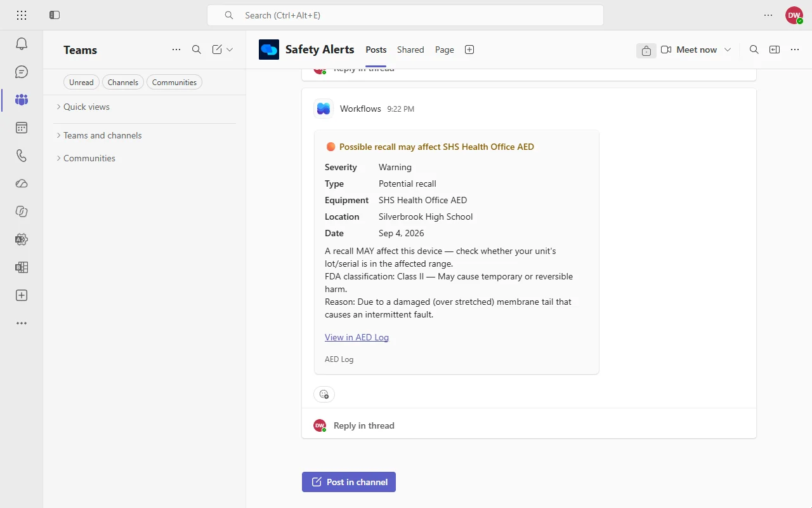Image resolution: width=812 pixels, height=508 pixels.
Task: Open DW profile avatar menu
Action: coord(794,15)
